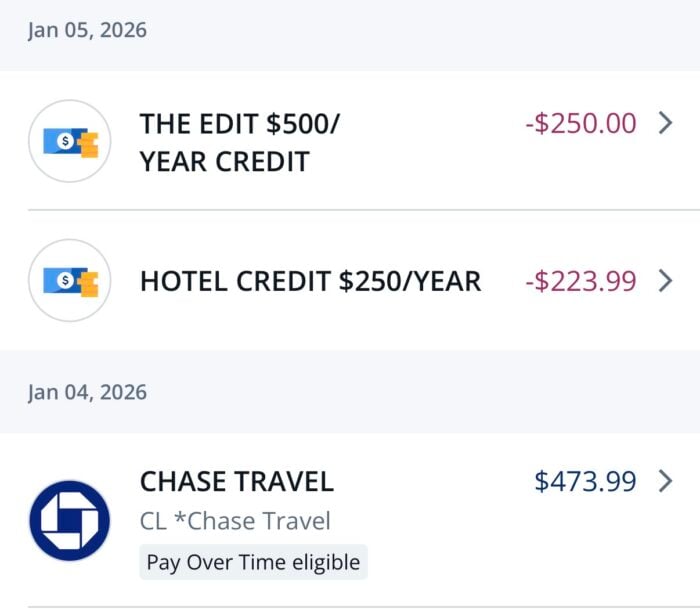Open Chase Travel transaction chevron arrow

coord(666,481)
